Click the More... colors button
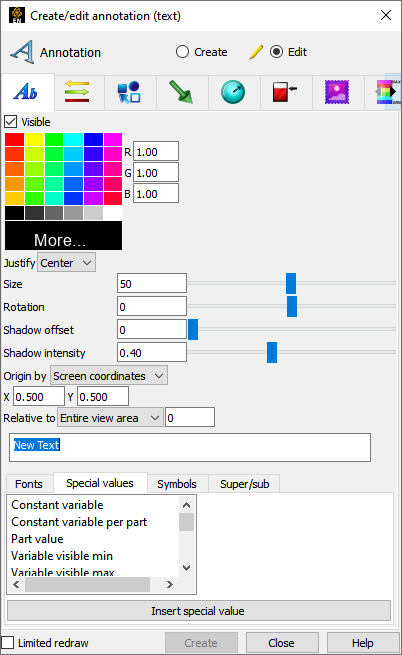The height and width of the screenshot is (655, 402). click(64, 236)
